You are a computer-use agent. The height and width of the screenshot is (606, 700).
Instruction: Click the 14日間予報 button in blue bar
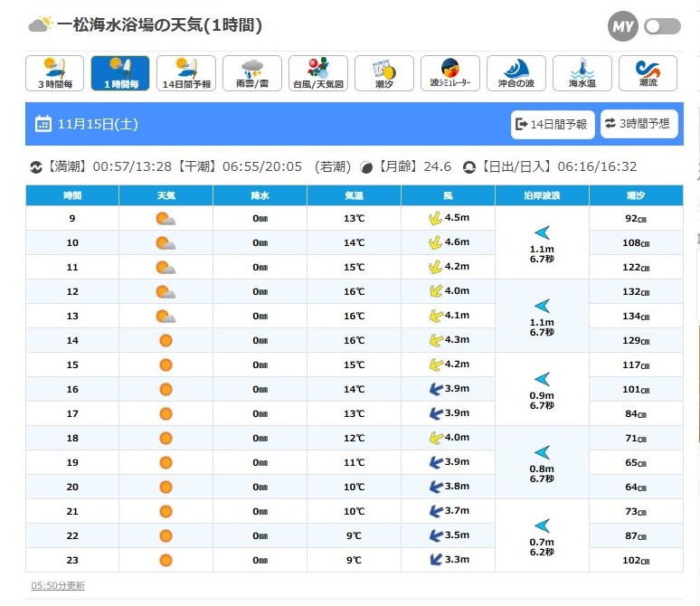tap(553, 124)
